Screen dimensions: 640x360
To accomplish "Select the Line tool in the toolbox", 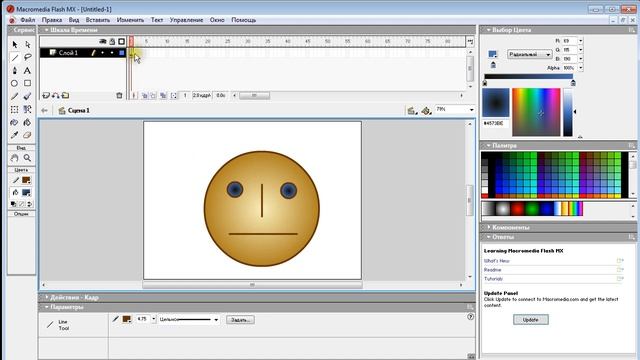I will coord(15,58).
